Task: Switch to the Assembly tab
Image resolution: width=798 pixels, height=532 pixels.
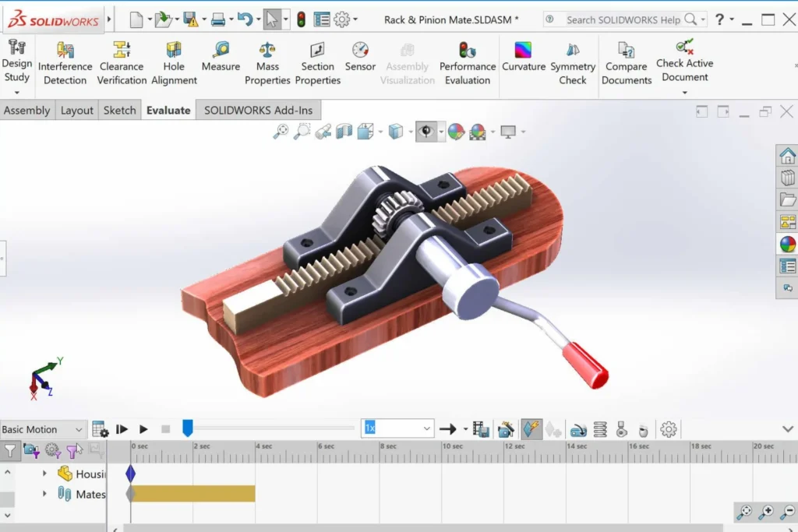Action: (27, 111)
